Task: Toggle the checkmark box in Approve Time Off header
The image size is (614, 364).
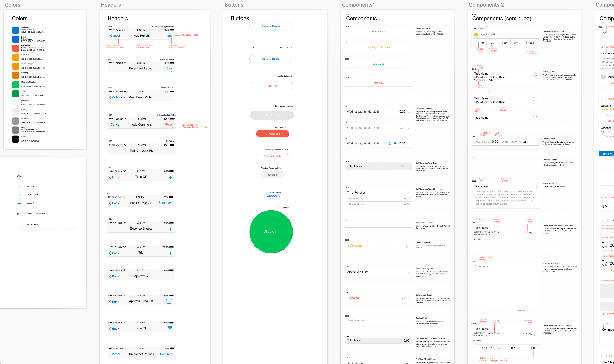Action: 169,302
